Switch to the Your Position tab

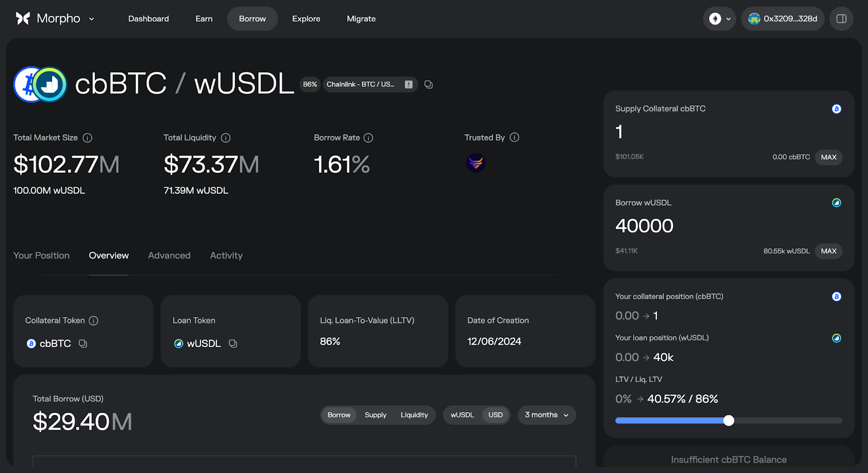click(x=41, y=255)
